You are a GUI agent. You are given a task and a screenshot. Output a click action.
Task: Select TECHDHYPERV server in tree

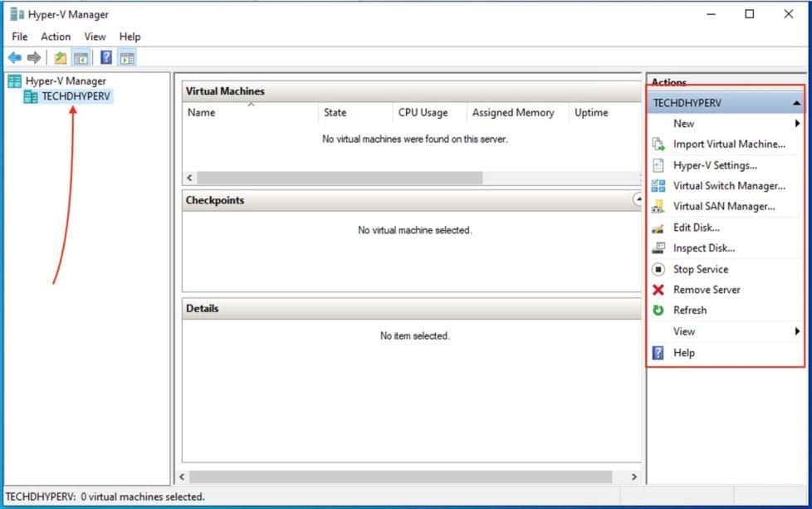(76, 96)
